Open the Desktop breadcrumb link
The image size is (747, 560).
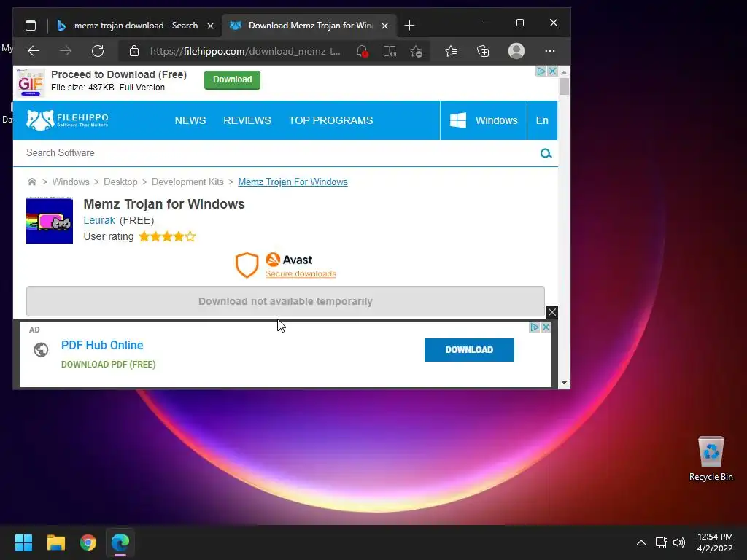point(120,182)
